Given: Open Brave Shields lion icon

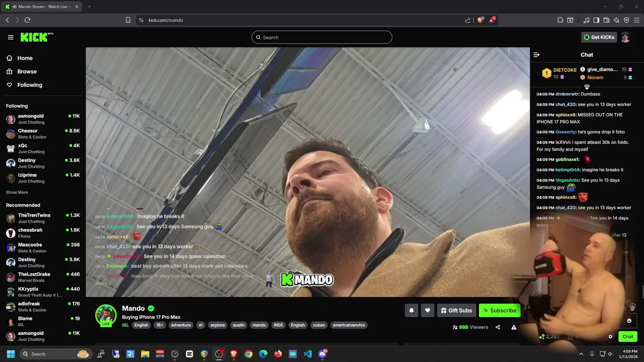Looking at the screenshot, I should tap(480, 20).
